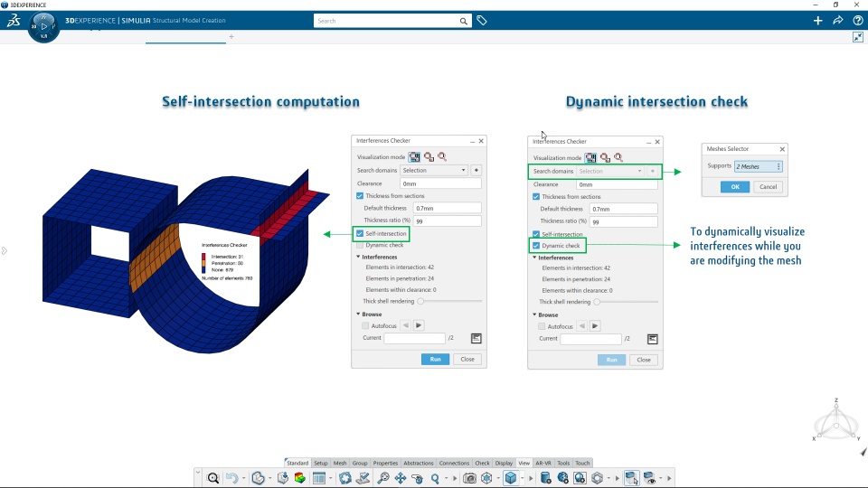This screenshot has height=488, width=868.
Task: Click the camera capture icon
Action: pyautogui.click(x=469, y=477)
